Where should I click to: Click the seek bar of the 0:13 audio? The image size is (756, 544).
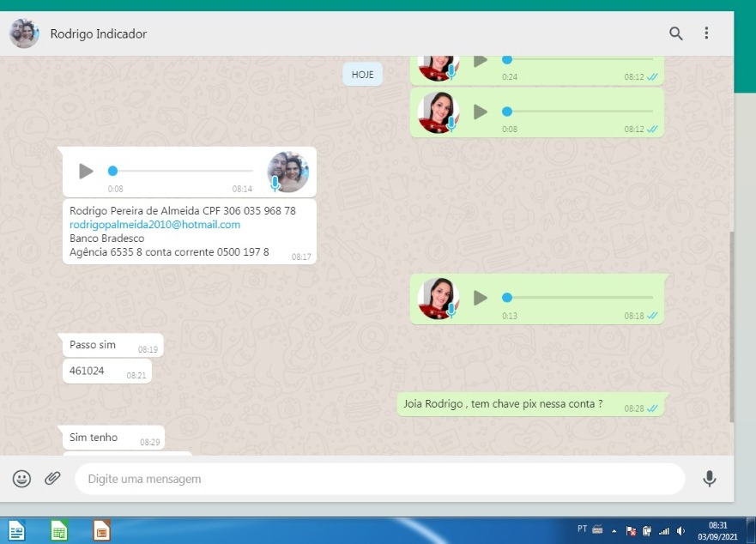pyautogui.click(x=579, y=298)
